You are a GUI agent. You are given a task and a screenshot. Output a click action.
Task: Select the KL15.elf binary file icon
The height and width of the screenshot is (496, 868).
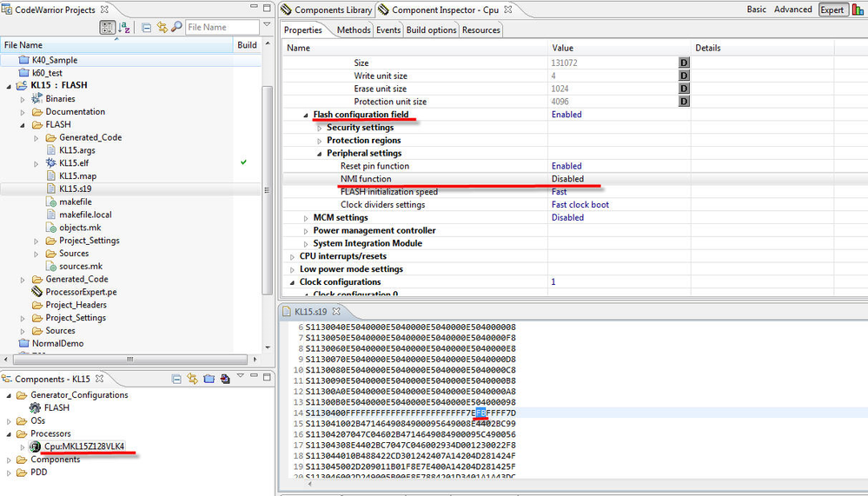(x=50, y=162)
